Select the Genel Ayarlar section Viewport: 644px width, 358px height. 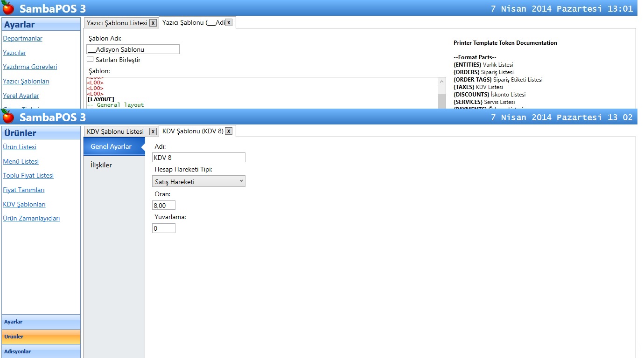tap(111, 146)
